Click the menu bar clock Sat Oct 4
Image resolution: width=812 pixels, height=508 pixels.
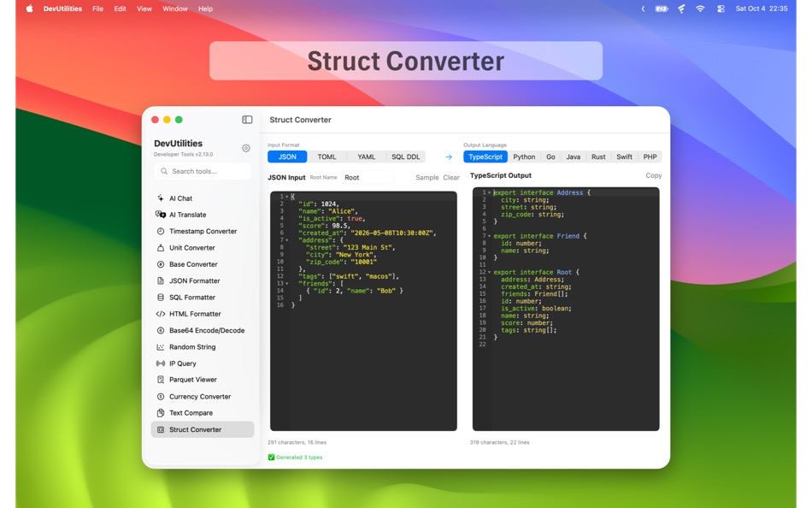pos(762,9)
